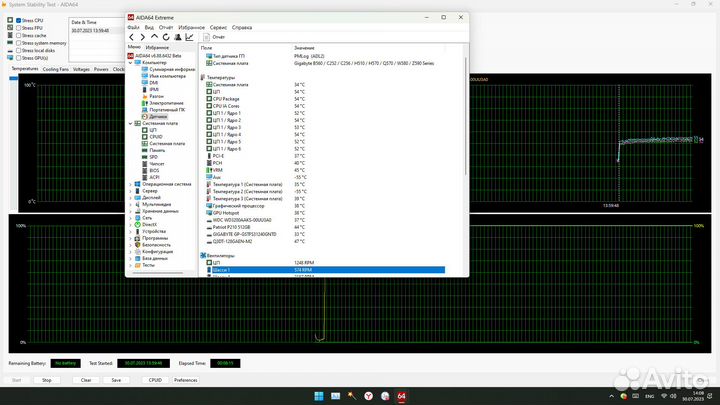Uncheck Stress CPU in Stability Test
Image resolution: width=720 pixels, height=405 pixels.
(x=18, y=21)
